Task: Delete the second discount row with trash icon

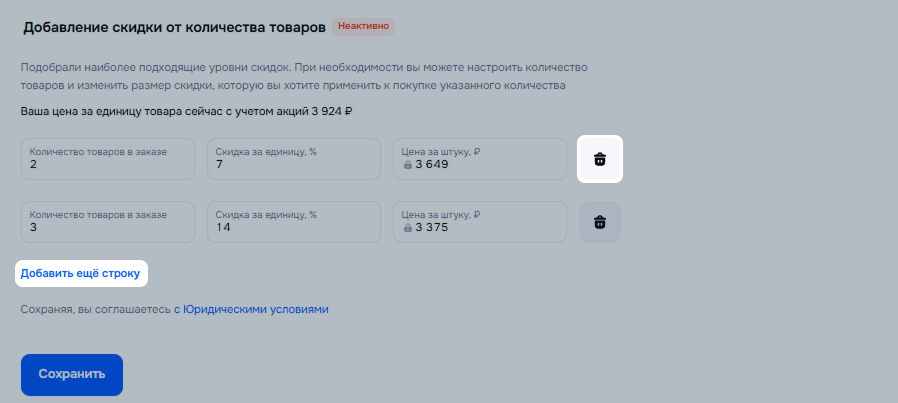Action: click(x=600, y=222)
